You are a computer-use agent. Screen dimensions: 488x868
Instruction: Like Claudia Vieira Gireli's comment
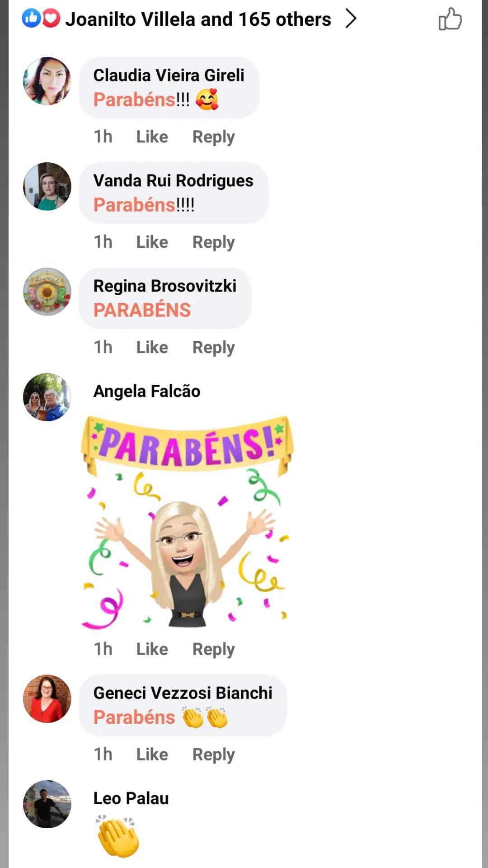pyautogui.click(x=152, y=137)
